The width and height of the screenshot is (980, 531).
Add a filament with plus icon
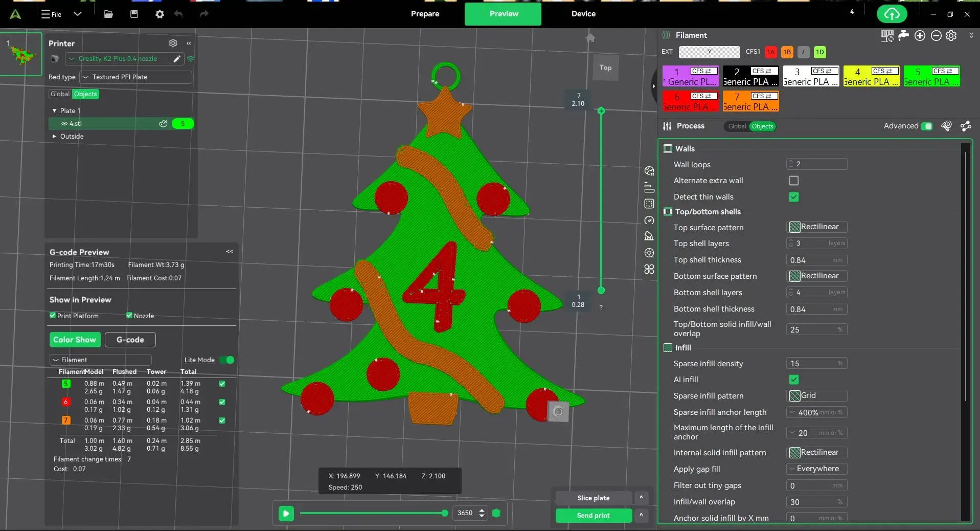[x=920, y=35]
